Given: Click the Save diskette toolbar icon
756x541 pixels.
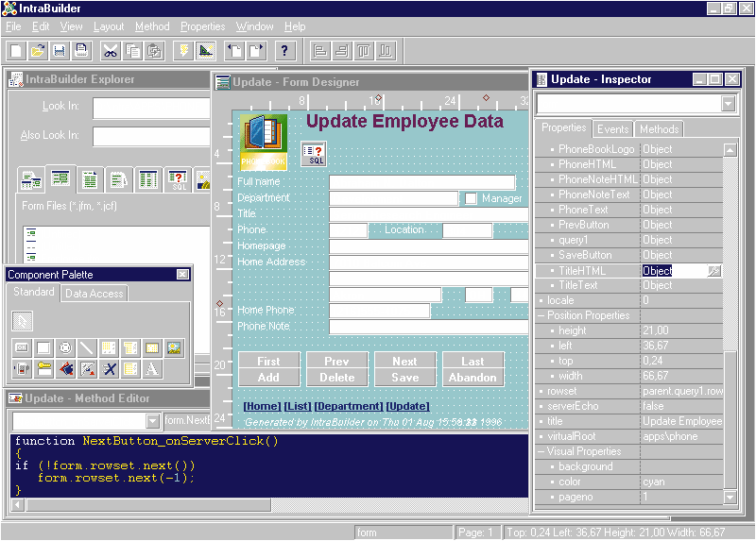Looking at the screenshot, I should (x=60, y=51).
